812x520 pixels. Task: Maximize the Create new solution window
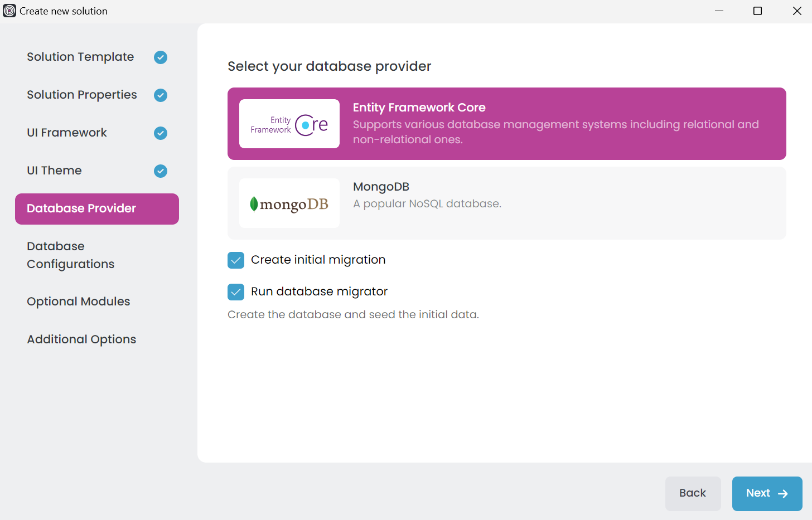click(757, 11)
